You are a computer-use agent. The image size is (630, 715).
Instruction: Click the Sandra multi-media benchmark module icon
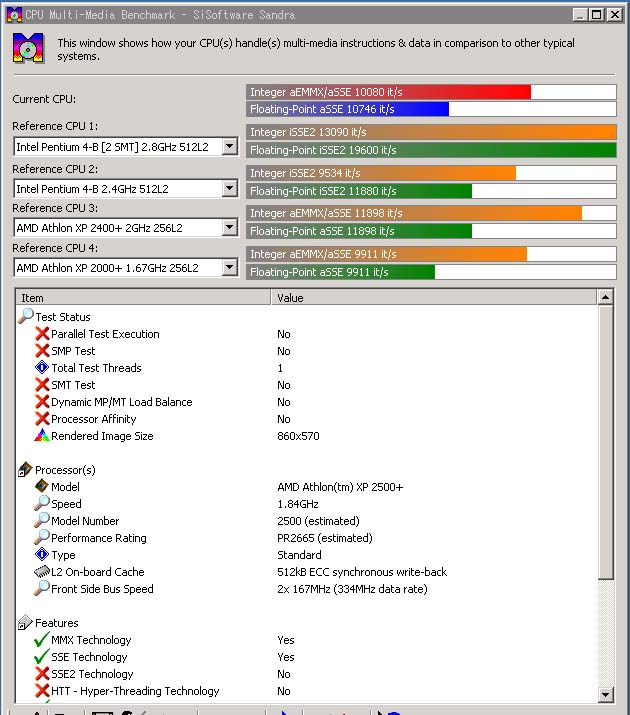tap(28, 48)
